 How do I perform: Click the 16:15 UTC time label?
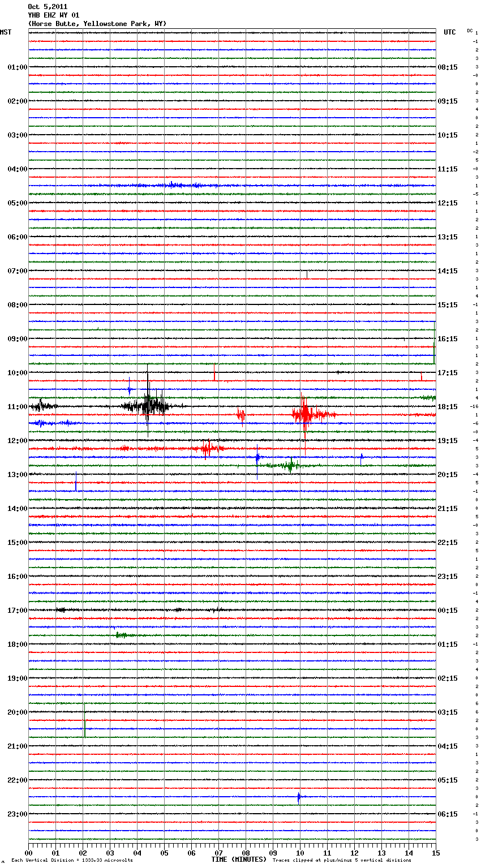point(448,339)
